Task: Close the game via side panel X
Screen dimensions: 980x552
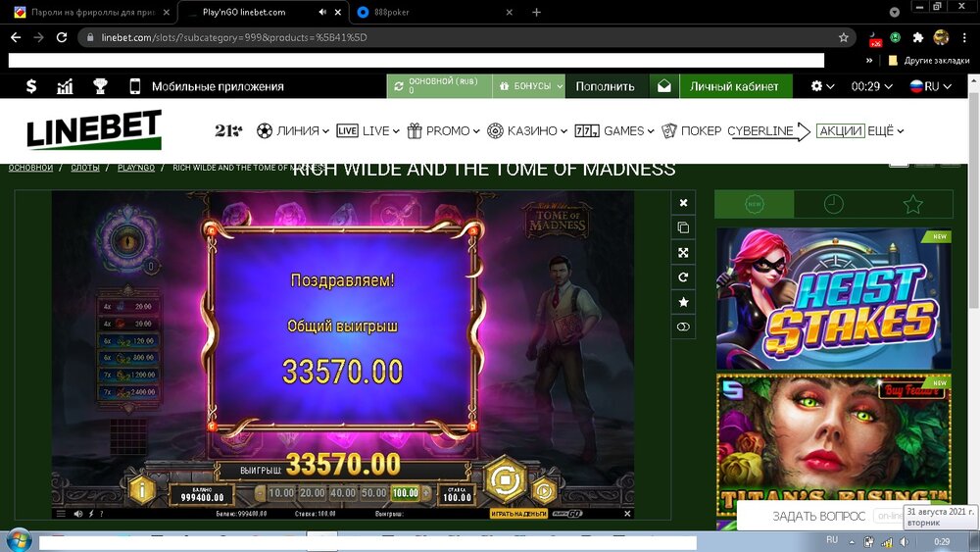Action: coord(683,203)
